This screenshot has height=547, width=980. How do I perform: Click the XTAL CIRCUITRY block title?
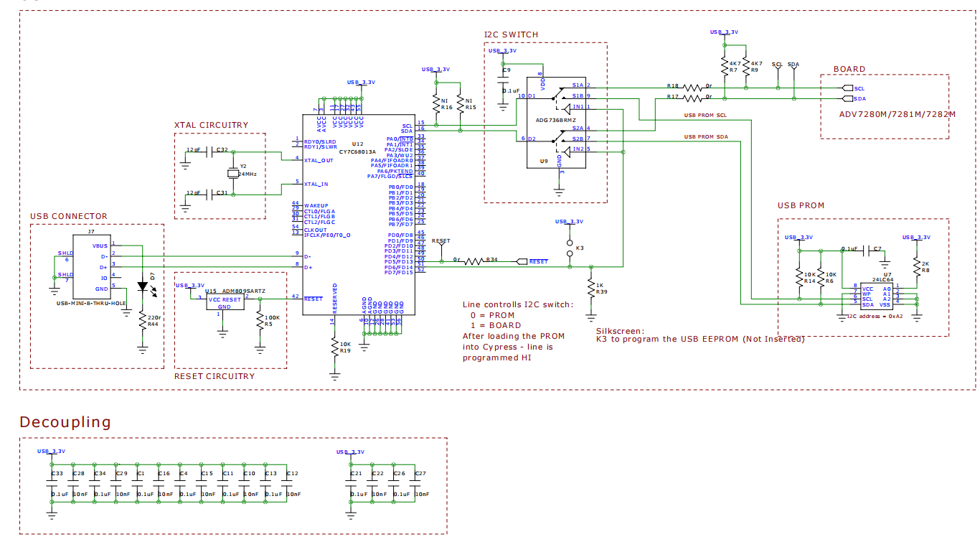tap(211, 125)
